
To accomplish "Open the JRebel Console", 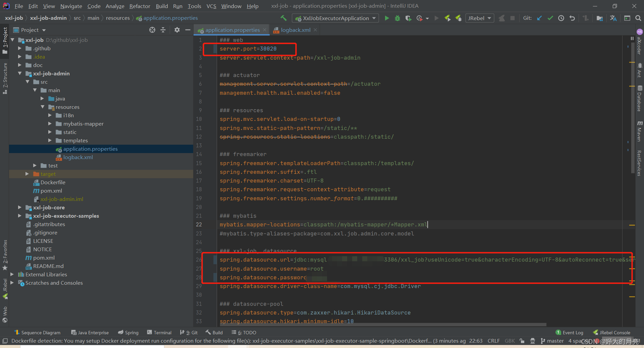I will point(611,333).
